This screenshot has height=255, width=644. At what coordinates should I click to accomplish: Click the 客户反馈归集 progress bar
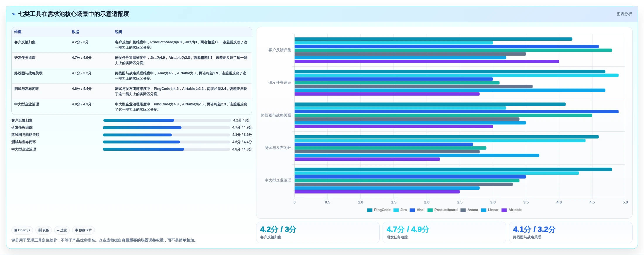[167, 120]
